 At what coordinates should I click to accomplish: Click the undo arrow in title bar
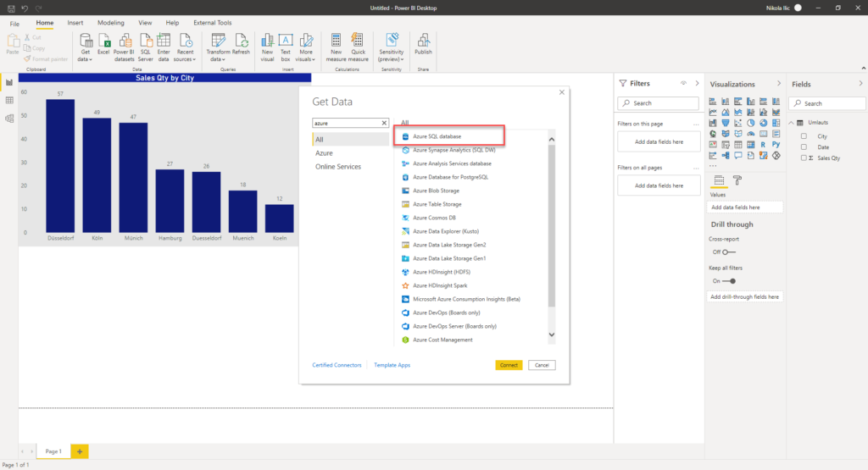click(25, 8)
